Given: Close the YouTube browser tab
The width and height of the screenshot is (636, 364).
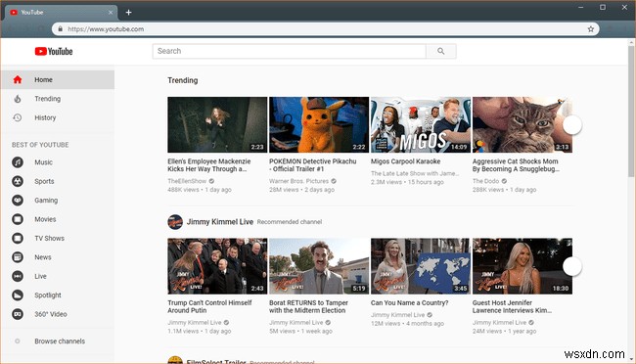Looking at the screenshot, I should [x=111, y=12].
